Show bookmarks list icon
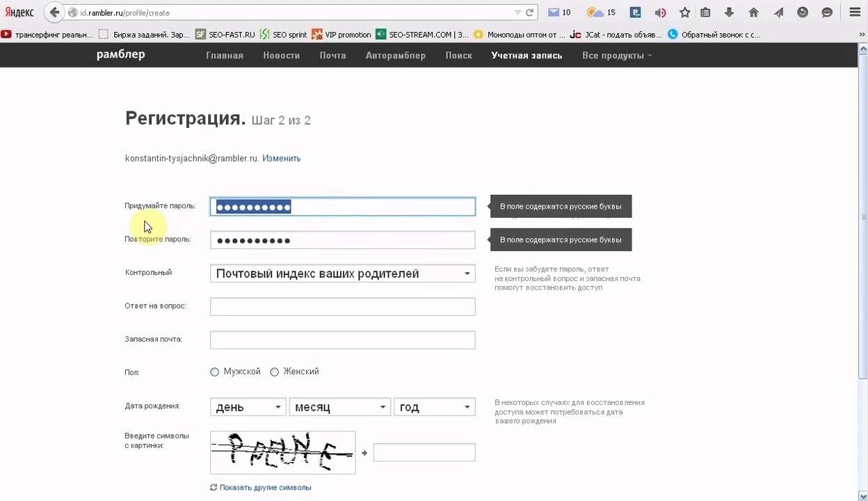The width and height of the screenshot is (868, 501). [x=705, y=13]
